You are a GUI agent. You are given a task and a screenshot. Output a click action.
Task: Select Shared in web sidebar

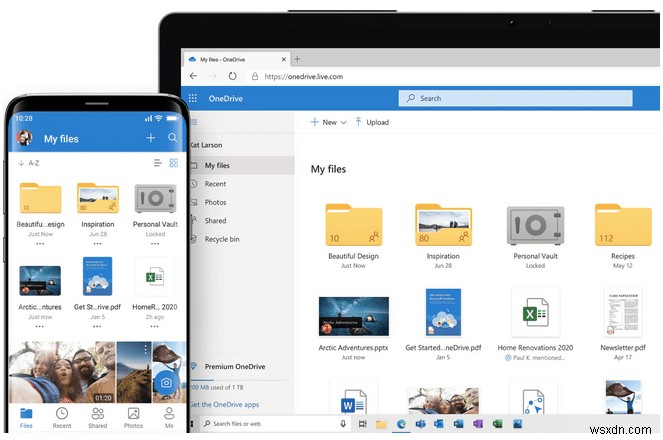tap(241, 221)
